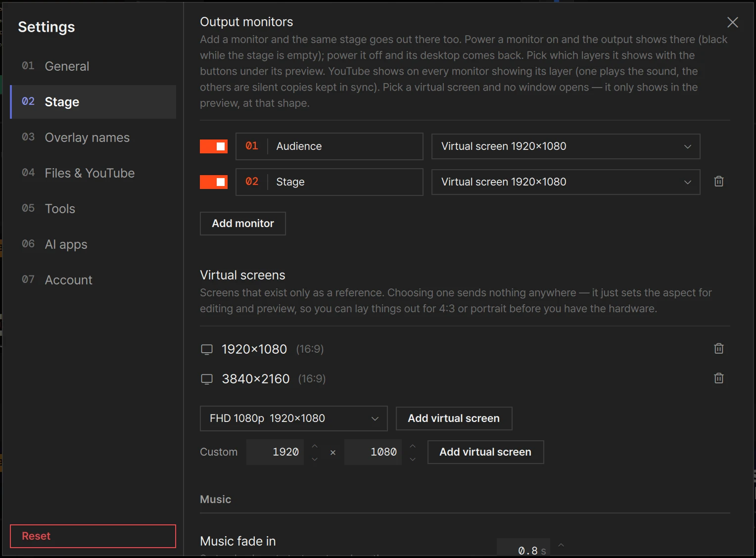
Task: Delete the 1920×1080 virtual screen
Action: 719,349
